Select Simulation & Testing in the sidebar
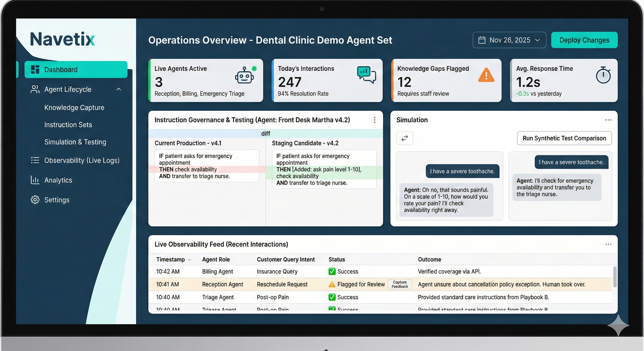 [x=75, y=142]
